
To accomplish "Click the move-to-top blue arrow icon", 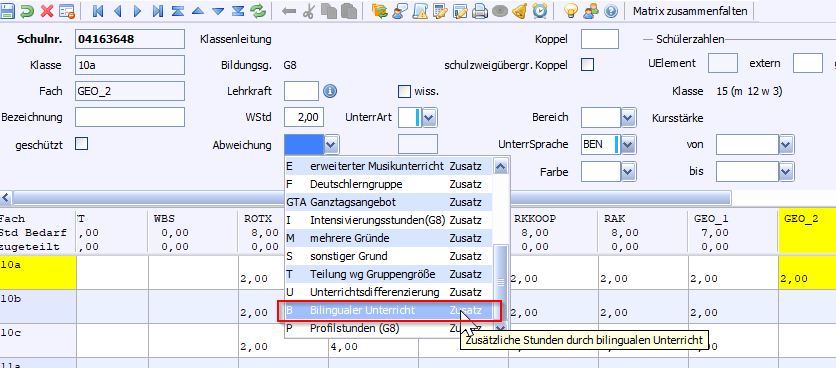I will (x=178, y=11).
